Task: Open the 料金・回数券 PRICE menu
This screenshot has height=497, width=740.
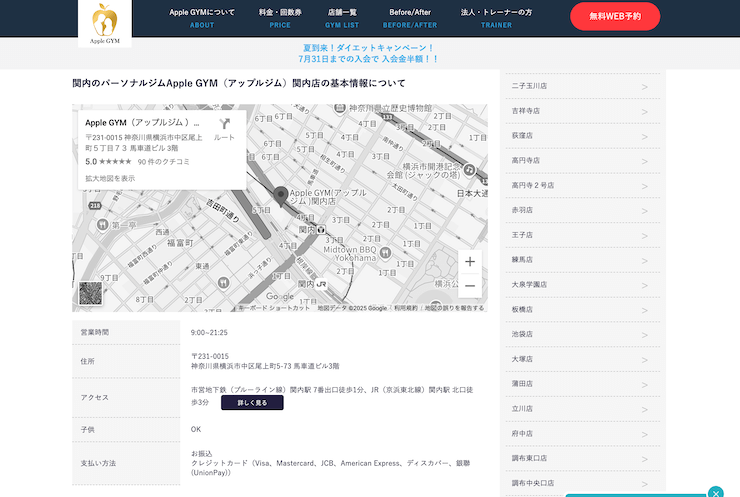Action: pyautogui.click(x=280, y=18)
